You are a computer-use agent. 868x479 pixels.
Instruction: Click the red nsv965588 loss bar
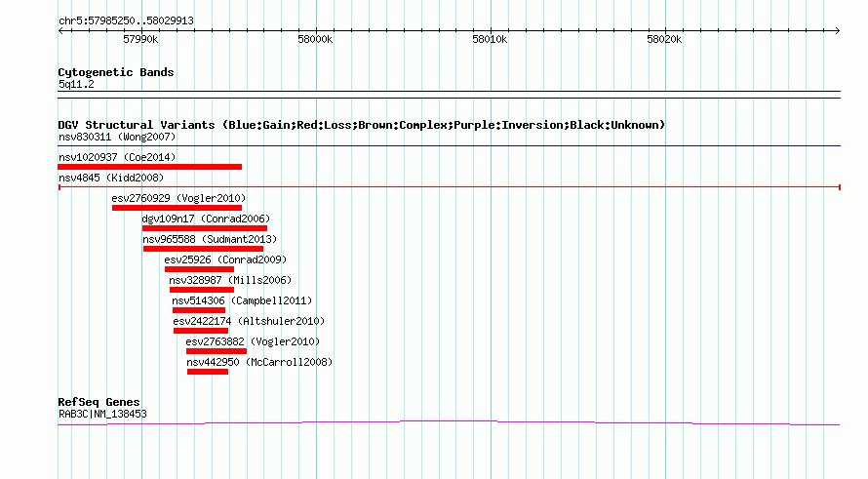[203, 249]
